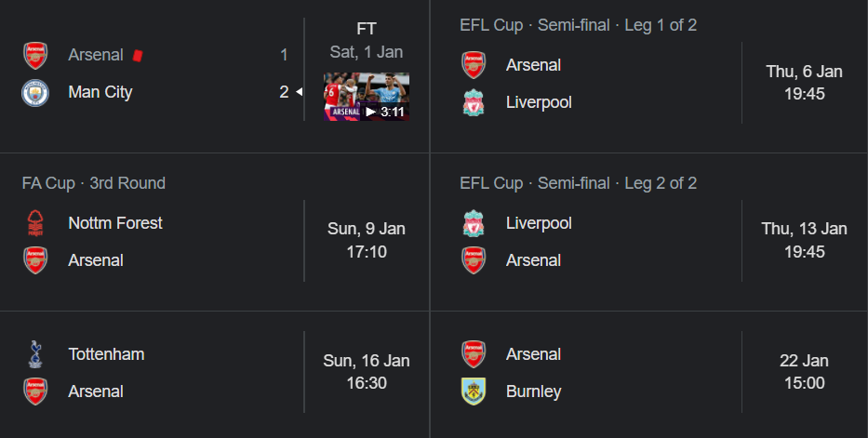Click the Nottm Forest tree crest

pyautogui.click(x=35, y=223)
